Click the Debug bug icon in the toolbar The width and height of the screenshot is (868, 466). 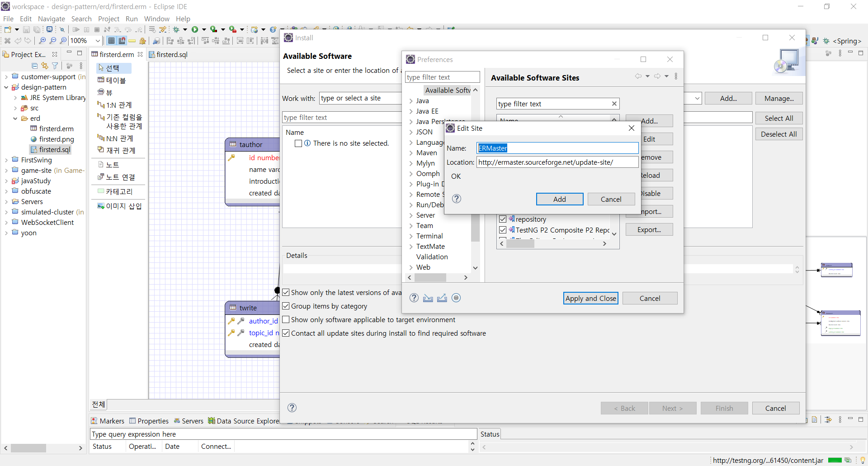[176, 29]
